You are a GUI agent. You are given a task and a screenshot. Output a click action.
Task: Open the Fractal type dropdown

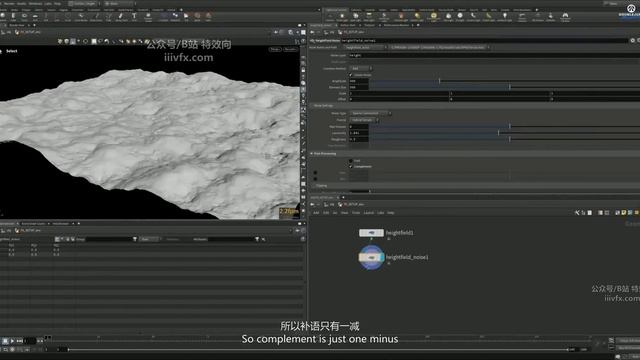point(364,120)
